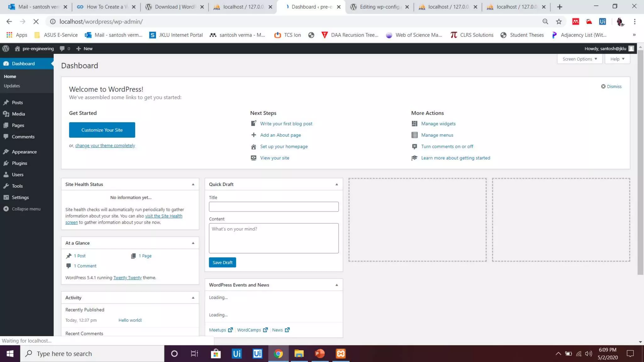Bookmark this page with the star icon
The width and height of the screenshot is (644, 362).
tap(558, 21)
